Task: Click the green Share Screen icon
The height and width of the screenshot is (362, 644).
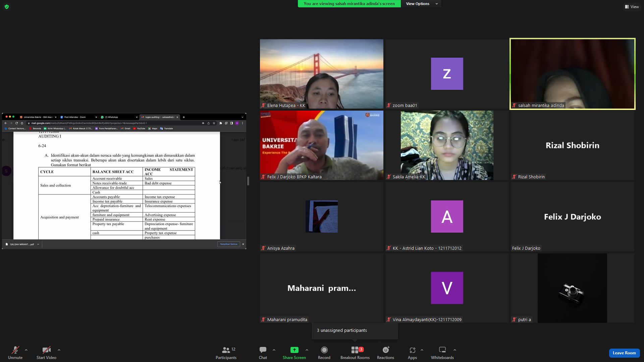Action: pos(294,350)
